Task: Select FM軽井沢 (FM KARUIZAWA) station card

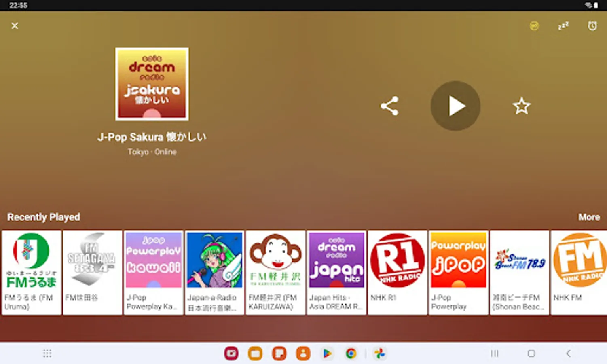Action: click(x=275, y=273)
